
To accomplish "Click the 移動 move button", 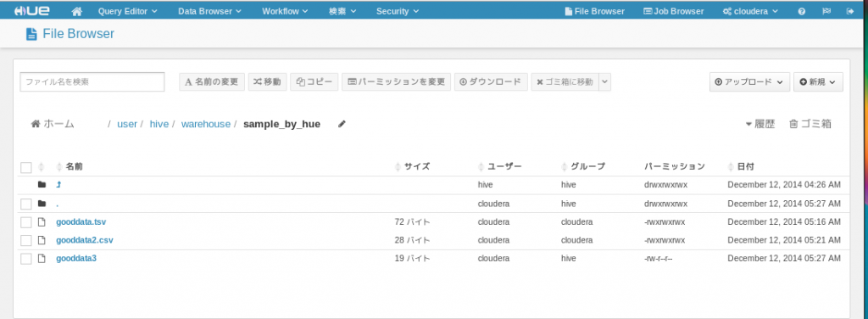I will tap(267, 82).
